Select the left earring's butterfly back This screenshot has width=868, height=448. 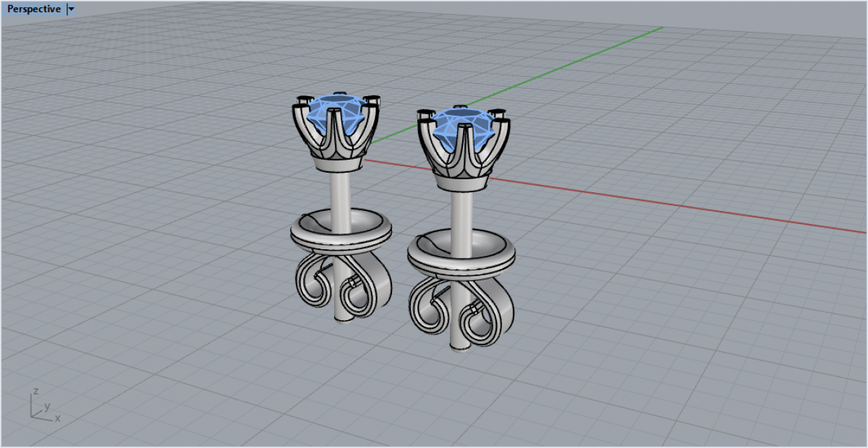pyautogui.click(x=341, y=264)
